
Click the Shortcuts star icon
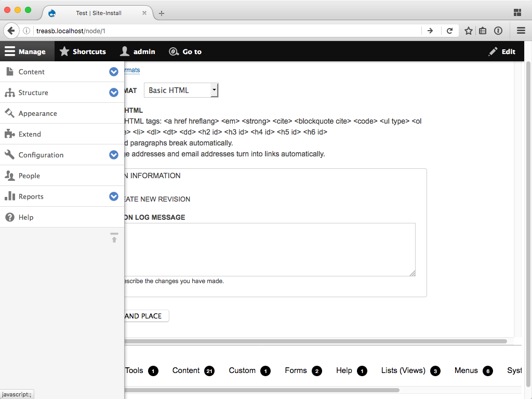(x=64, y=51)
